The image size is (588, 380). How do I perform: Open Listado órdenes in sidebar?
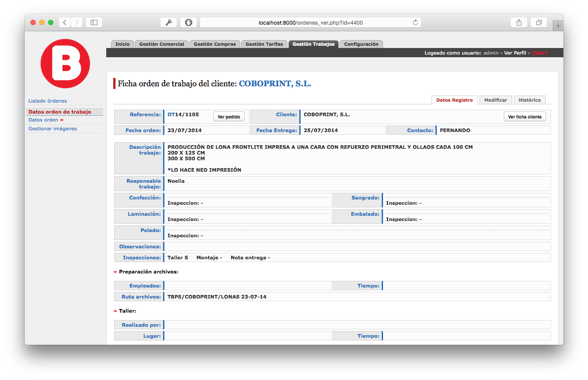pyautogui.click(x=48, y=101)
